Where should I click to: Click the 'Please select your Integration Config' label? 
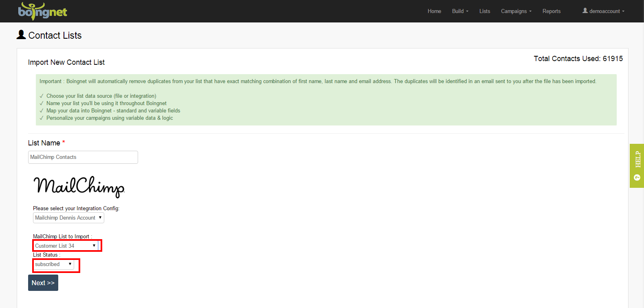76,209
